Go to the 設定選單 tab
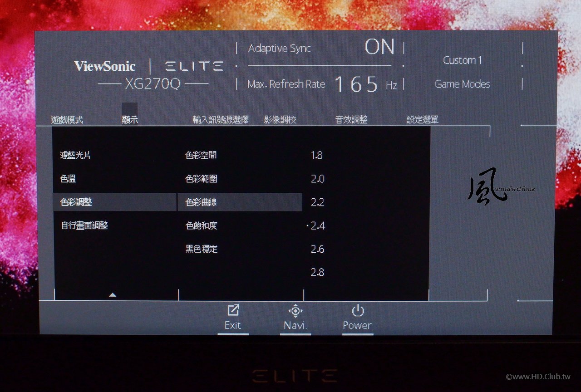This screenshot has height=392, width=581. (x=423, y=120)
